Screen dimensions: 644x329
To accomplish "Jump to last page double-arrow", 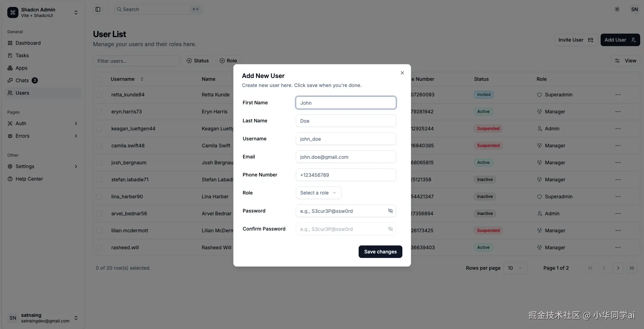I will pyautogui.click(x=632, y=268).
